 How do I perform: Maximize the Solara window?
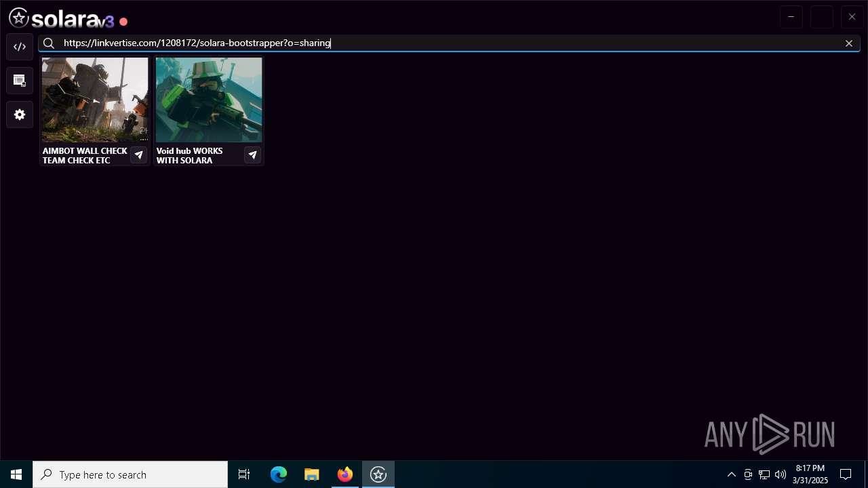click(822, 17)
